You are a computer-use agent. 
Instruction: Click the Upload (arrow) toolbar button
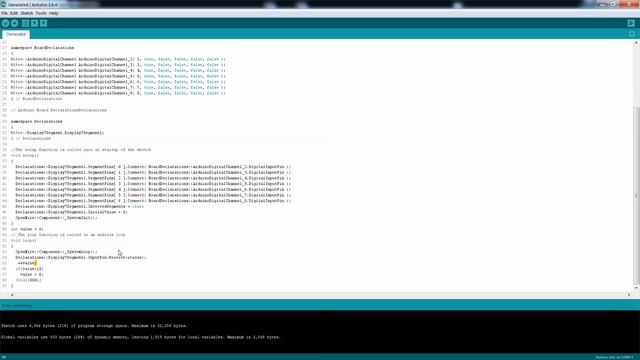coord(15,23)
